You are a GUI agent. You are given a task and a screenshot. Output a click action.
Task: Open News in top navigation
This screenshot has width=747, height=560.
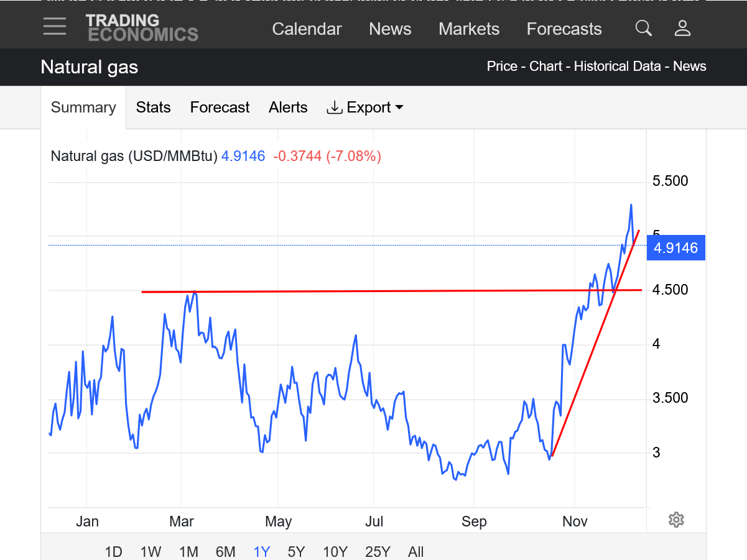click(390, 29)
